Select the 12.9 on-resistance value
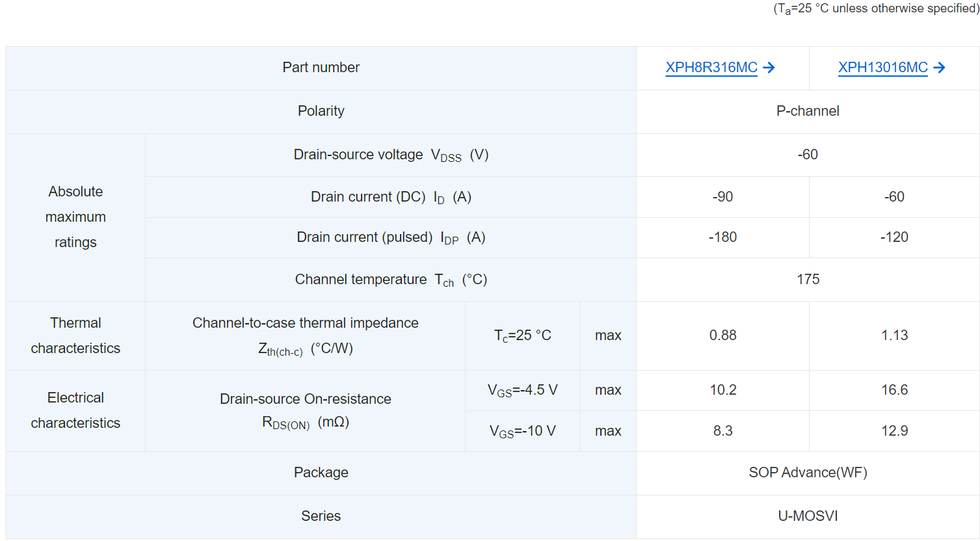The image size is (980, 541). [x=894, y=431]
